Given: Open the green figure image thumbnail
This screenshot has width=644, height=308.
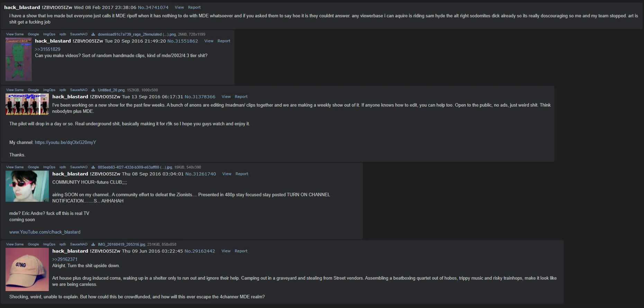Looking at the screenshot, I should click(18, 60).
